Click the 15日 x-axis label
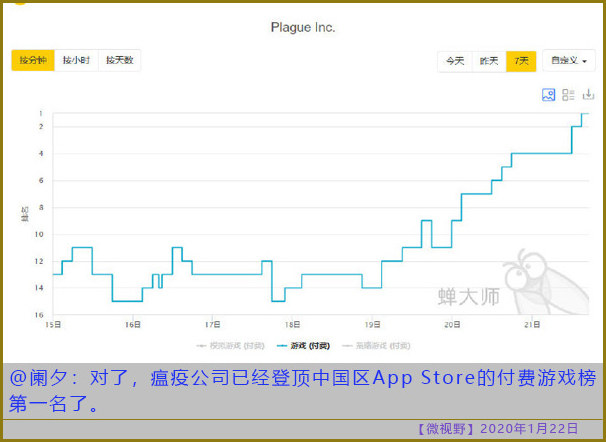 pos(53,325)
